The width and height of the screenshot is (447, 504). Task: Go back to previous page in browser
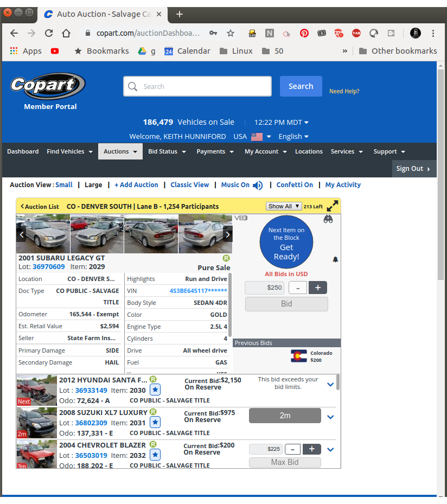pos(14,33)
